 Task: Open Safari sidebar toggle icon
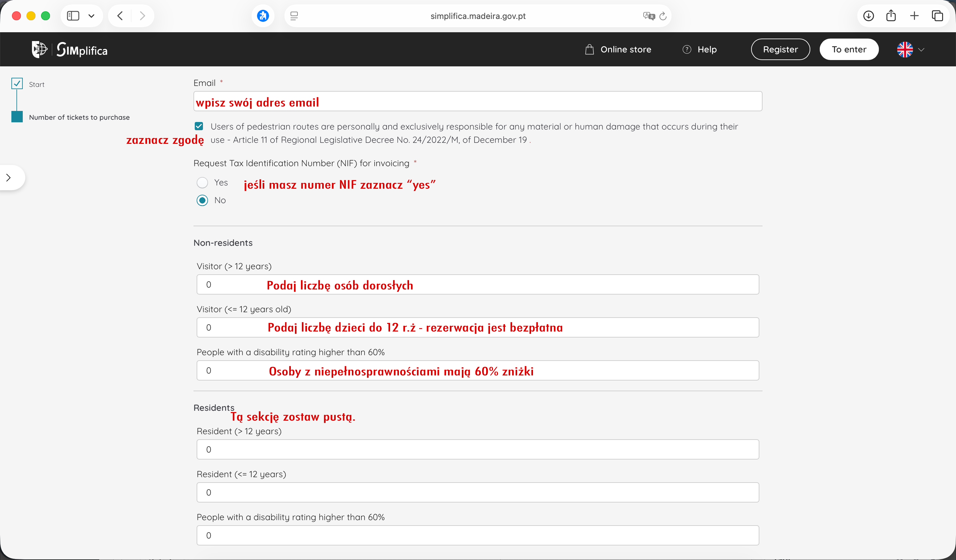coord(73,16)
